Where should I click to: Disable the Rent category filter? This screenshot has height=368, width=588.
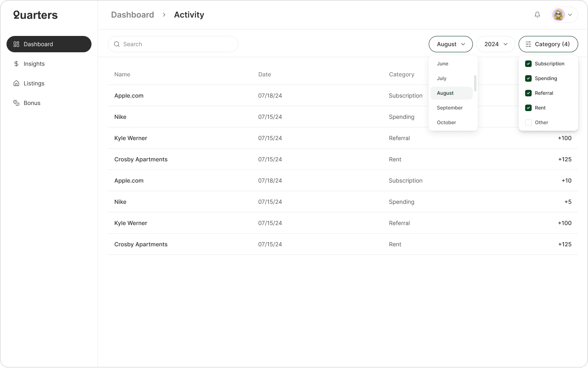(528, 108)
